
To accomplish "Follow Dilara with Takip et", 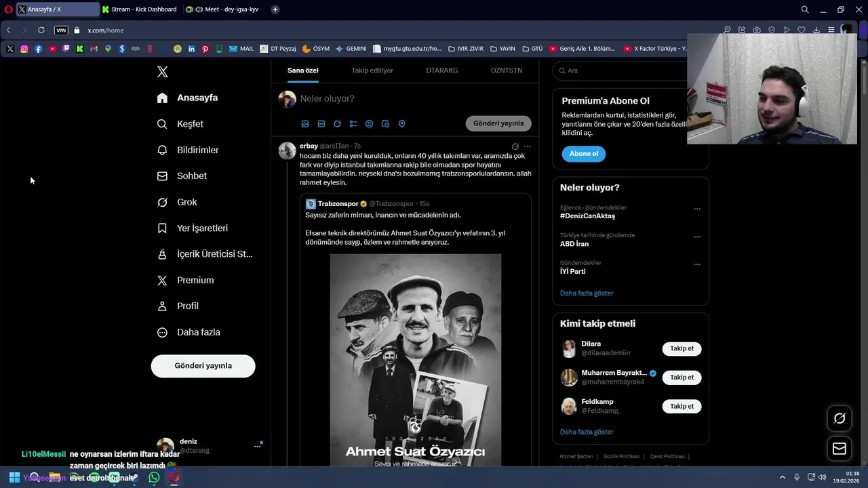I will 682,348.
